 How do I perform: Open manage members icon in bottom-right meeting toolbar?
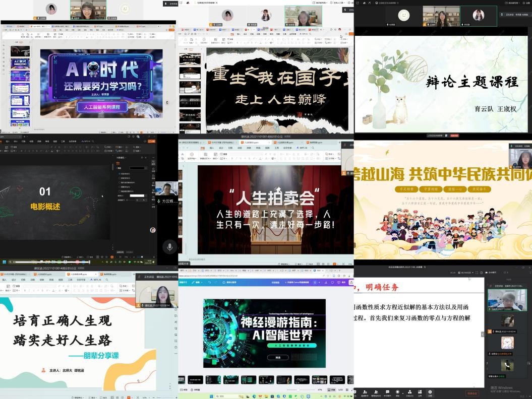pyautogui.click(x=376, y=392)
